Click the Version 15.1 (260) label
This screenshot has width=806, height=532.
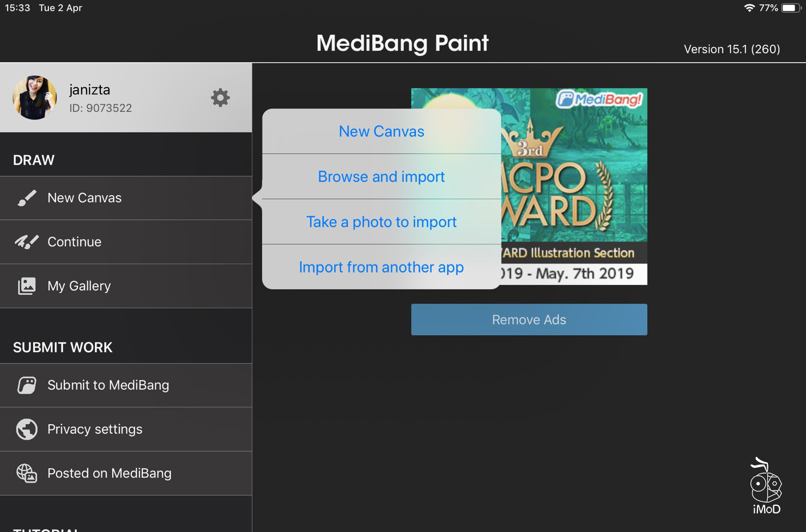click(732, 49)
